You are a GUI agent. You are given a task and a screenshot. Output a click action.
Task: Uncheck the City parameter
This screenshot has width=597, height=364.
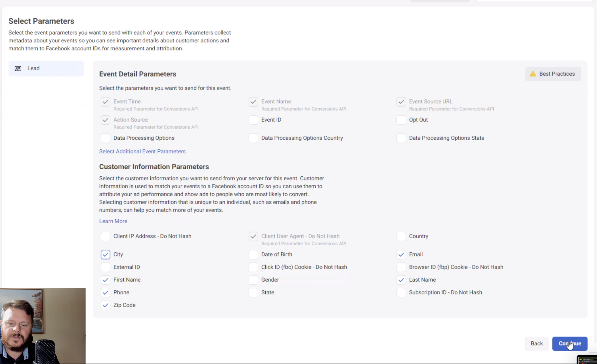click(105, 254)
